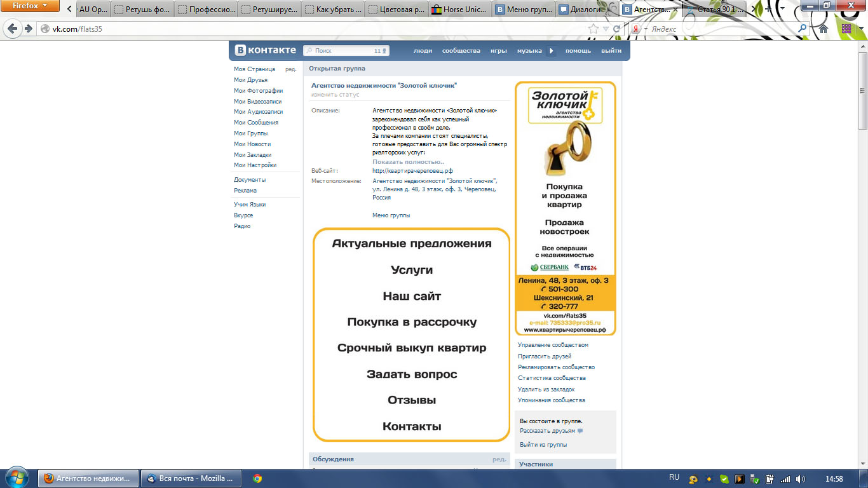Open 'Задать вопрос' in the group menu
This screenshot has width=868, height=488.
(412, 374)
